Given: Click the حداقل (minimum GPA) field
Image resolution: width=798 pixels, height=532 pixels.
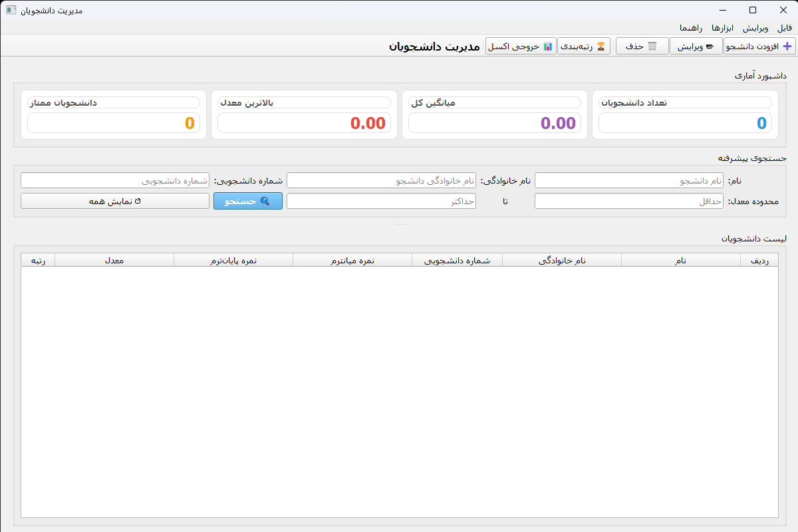Looking at the screenshot, I should [x=629, y=201].
